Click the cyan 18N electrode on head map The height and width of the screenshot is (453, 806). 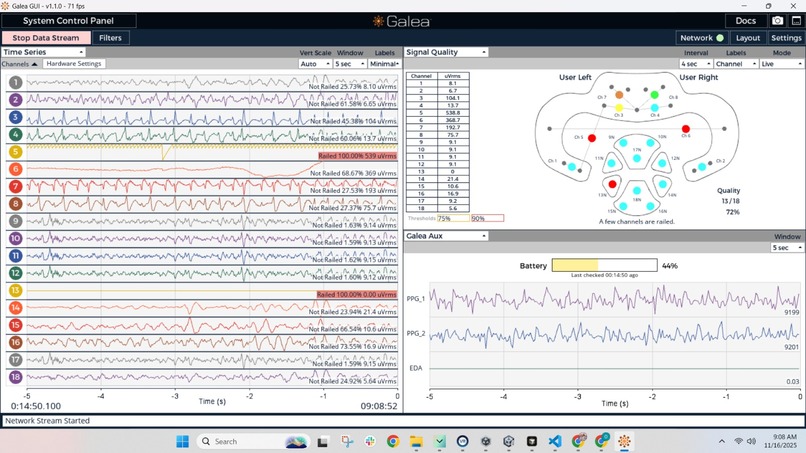coord(637,190)
